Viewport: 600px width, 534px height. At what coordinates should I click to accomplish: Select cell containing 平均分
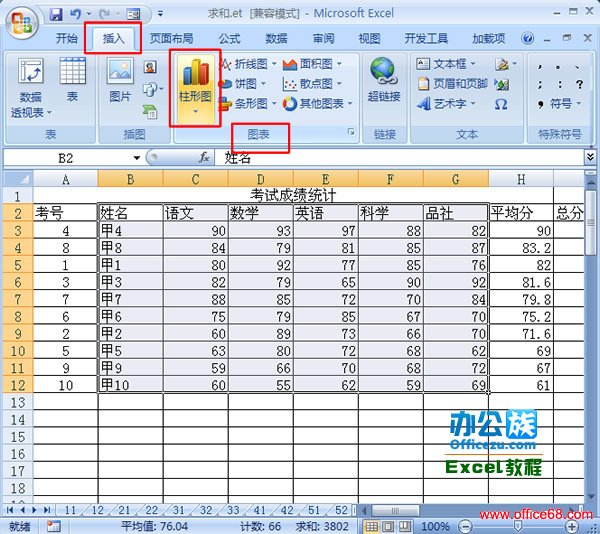[521, 213]
